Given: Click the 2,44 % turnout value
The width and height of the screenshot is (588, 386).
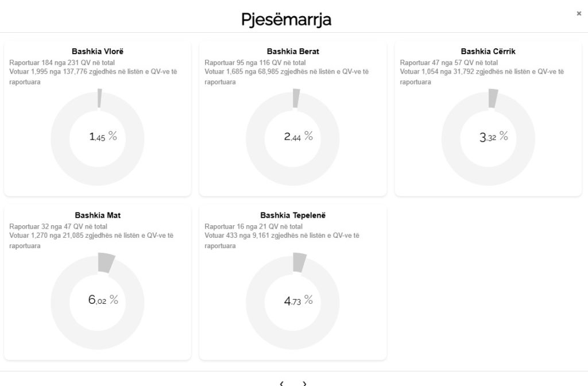Looking at the screenshot, I should point(298,137).
